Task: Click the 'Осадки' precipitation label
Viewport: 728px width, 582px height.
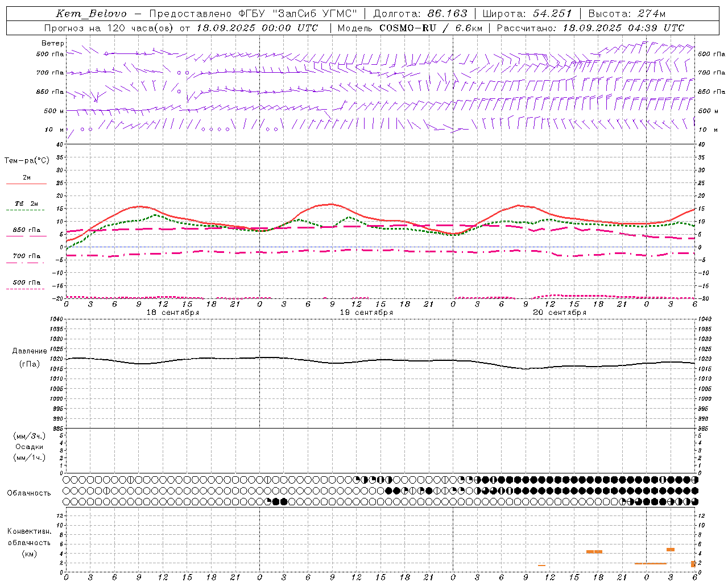Action: click(x=30, y=447)
